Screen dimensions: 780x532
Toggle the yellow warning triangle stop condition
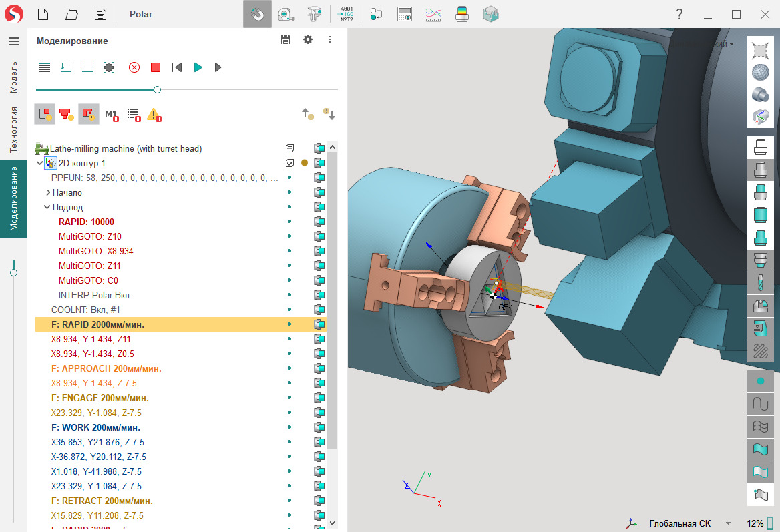[154, 115]
